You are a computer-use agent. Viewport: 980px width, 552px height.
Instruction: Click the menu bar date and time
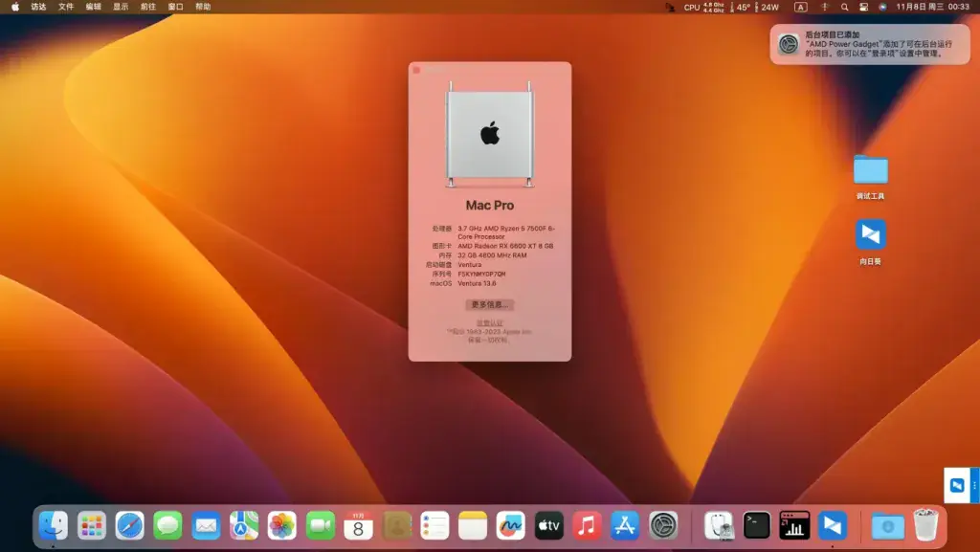tap(932, 7)
